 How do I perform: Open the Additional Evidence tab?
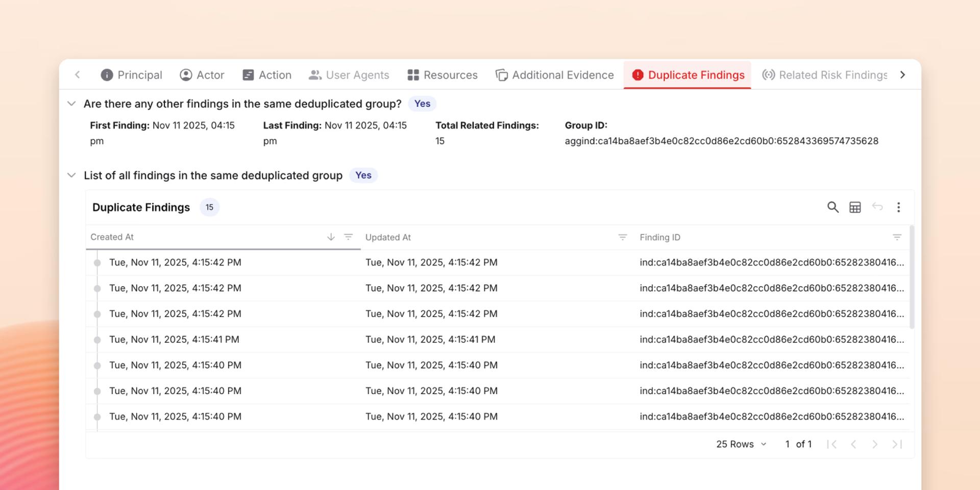[x=555, y=75]
